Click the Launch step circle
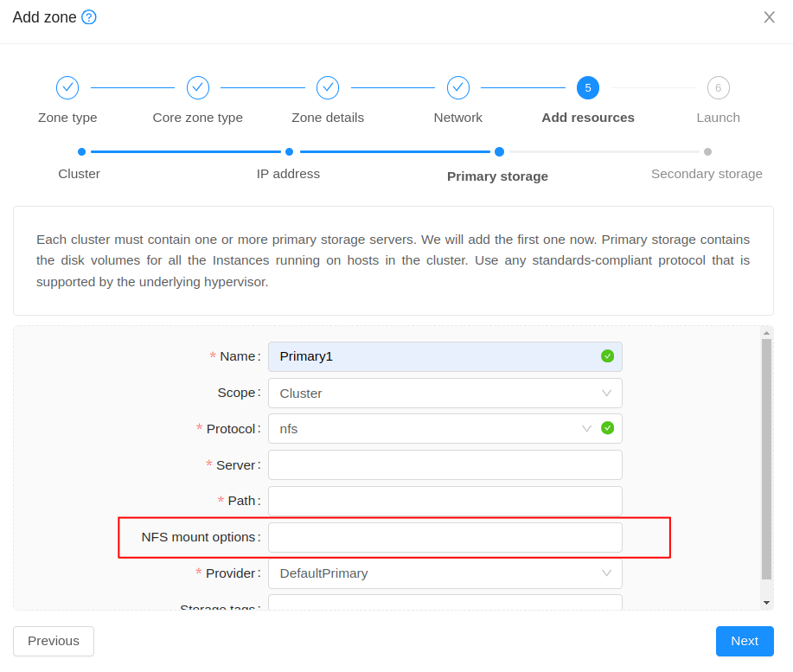The image size is (793, 672). (718, 87)
